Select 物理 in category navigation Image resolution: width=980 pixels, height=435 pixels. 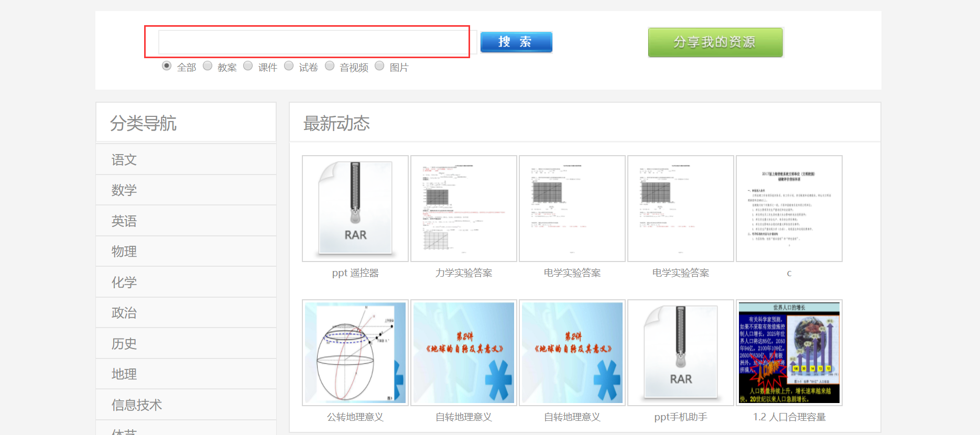point(124,252)
